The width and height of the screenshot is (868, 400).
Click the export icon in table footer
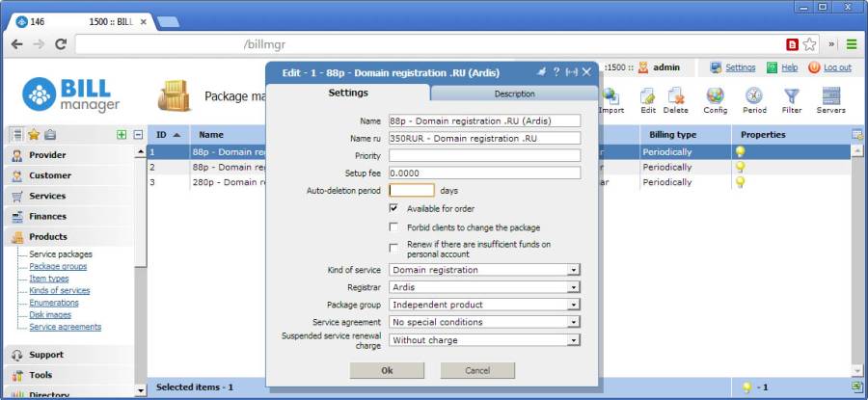(x=856, y=387)
